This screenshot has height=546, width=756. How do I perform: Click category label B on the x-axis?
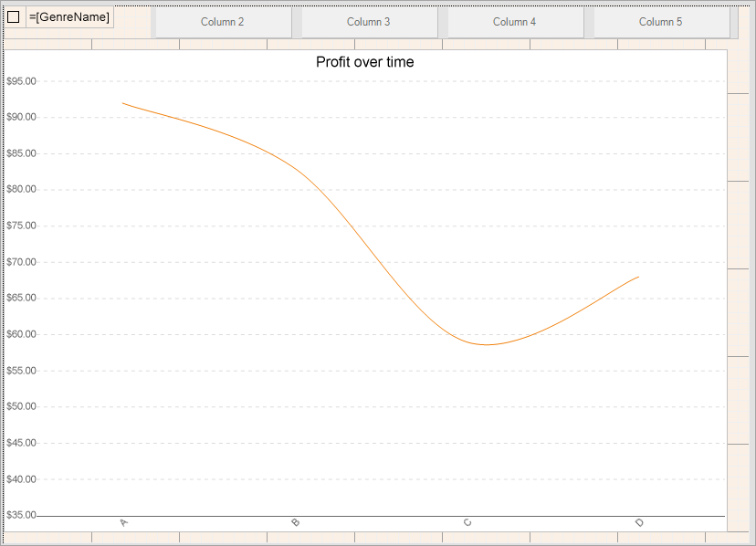coord(296,522)
